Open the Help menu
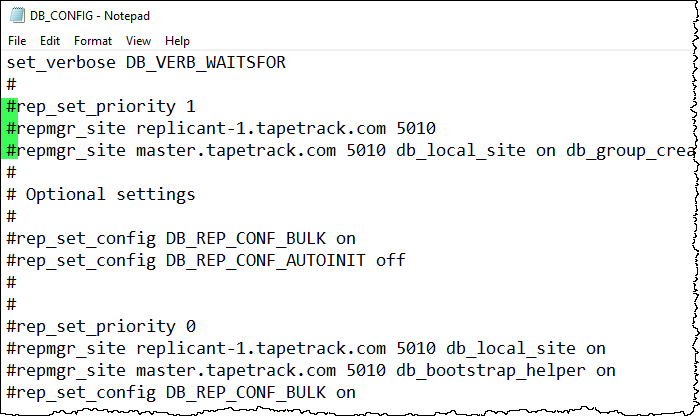 [177, 41]
